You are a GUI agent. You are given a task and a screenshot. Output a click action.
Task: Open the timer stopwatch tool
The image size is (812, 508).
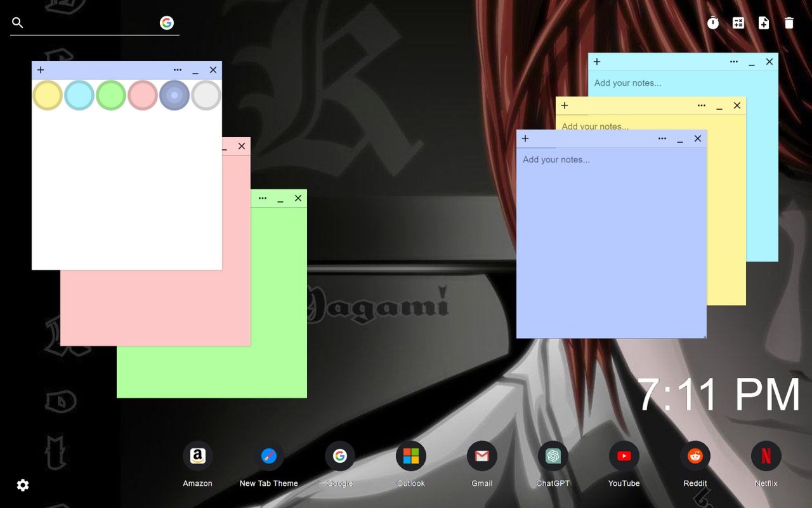(x=713, y=23)
